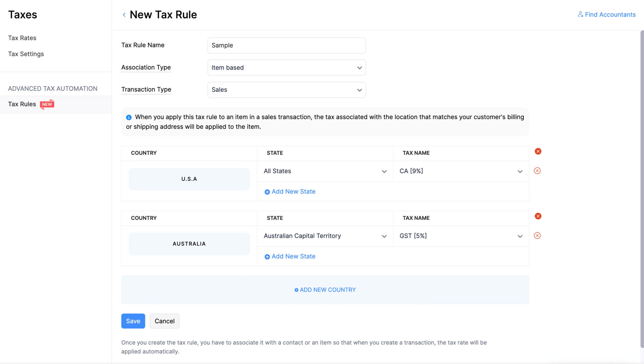The height and width of the screenshot is (364, 644).
Task: Open Tax Settings from the sidebar
Action: point(26,54)
